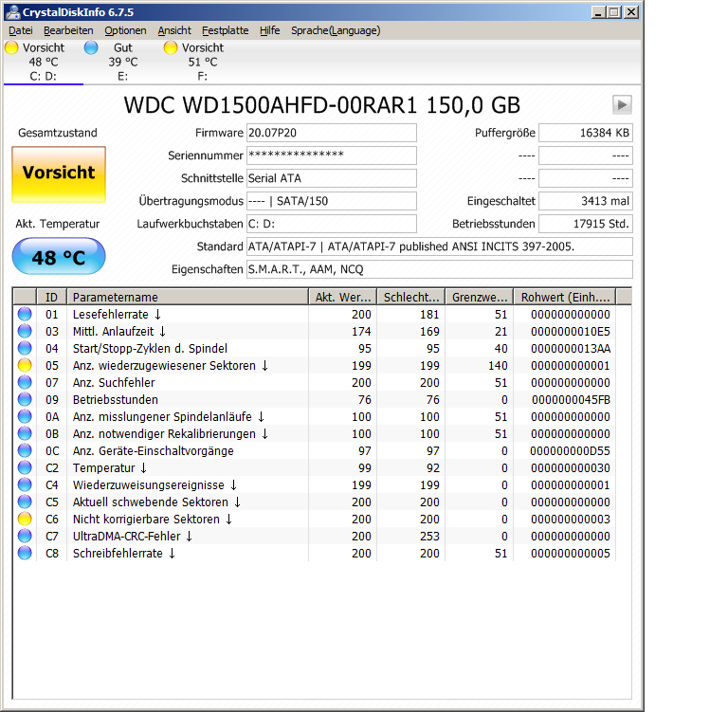
Task: Click yellow warning icon of wiederzugewiesener Sektoren row
Action: (25, 366)
